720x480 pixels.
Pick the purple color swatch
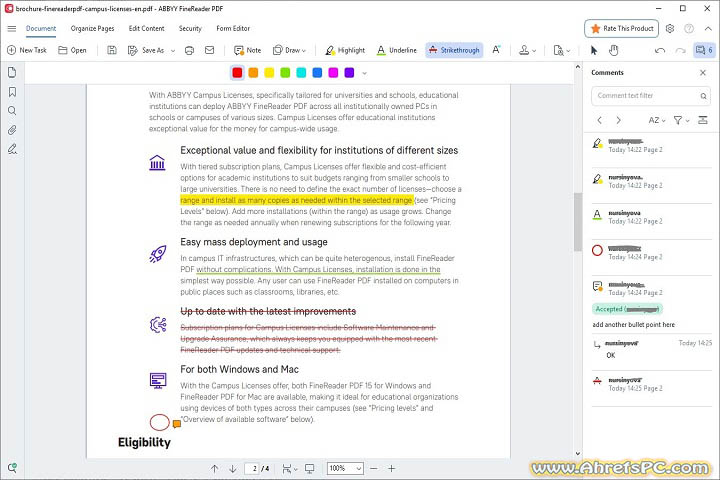point(349,73)
